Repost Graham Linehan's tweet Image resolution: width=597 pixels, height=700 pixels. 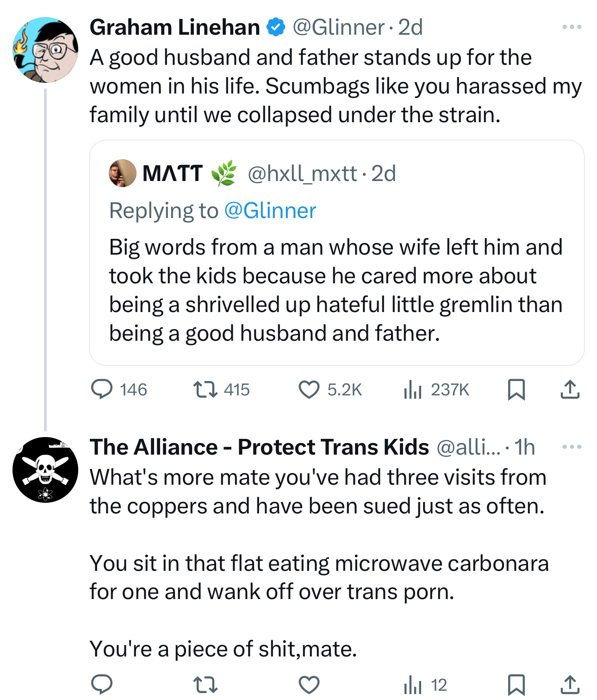pyautogui.click(x=205, y=389)
